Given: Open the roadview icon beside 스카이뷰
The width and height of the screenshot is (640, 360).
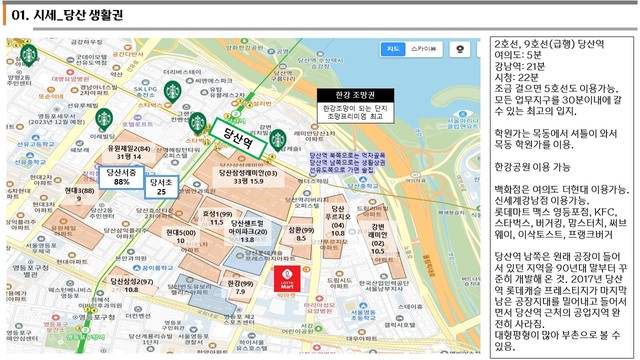Looking at the screenshot, I should point(460,49).
